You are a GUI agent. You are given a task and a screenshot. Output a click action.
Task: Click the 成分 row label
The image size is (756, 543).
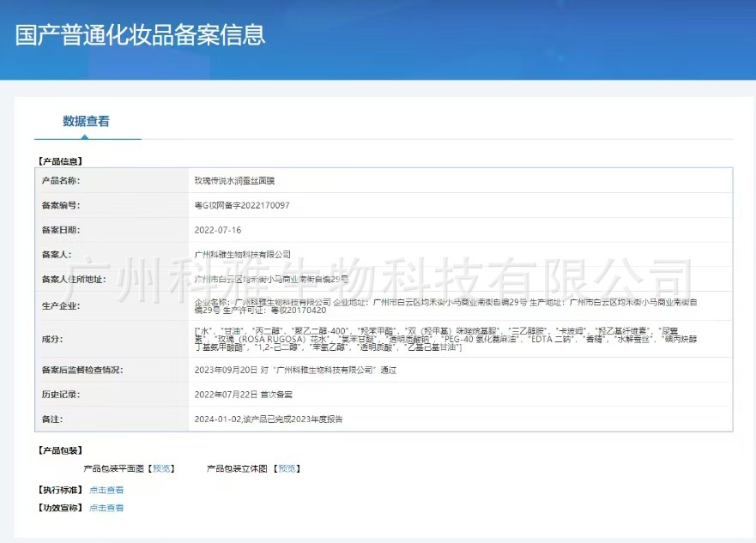coord(52,339)
